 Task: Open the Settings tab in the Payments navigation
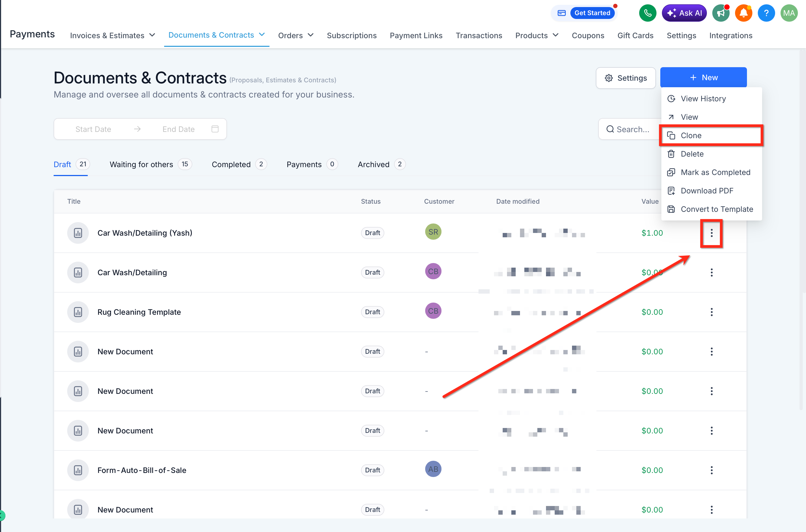pos(681,35)
